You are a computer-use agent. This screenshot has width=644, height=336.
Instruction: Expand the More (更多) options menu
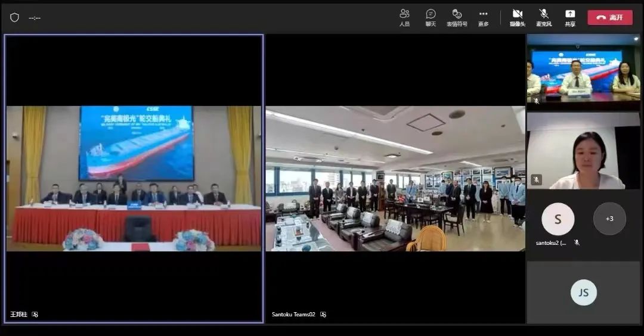483,17
